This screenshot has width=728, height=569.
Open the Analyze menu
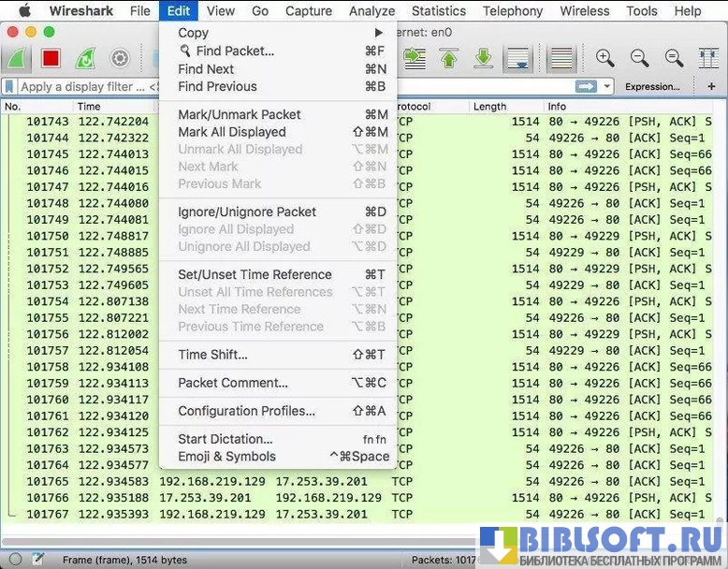371,11
